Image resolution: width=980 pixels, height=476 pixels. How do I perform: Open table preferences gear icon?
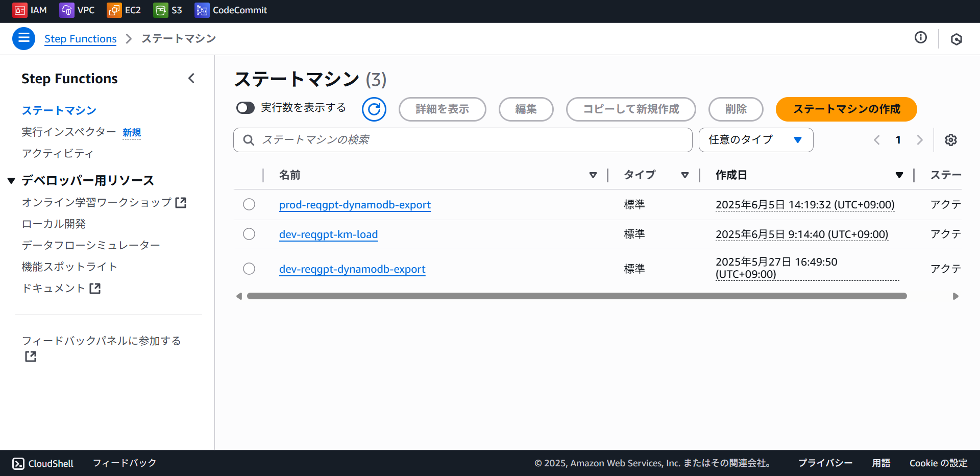(950, 140)
